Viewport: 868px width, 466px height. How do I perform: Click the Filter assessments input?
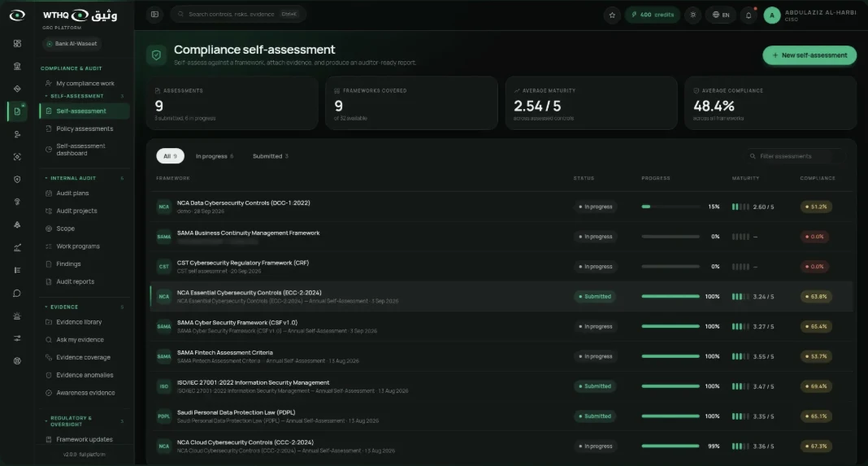click(x=796, y=156)
